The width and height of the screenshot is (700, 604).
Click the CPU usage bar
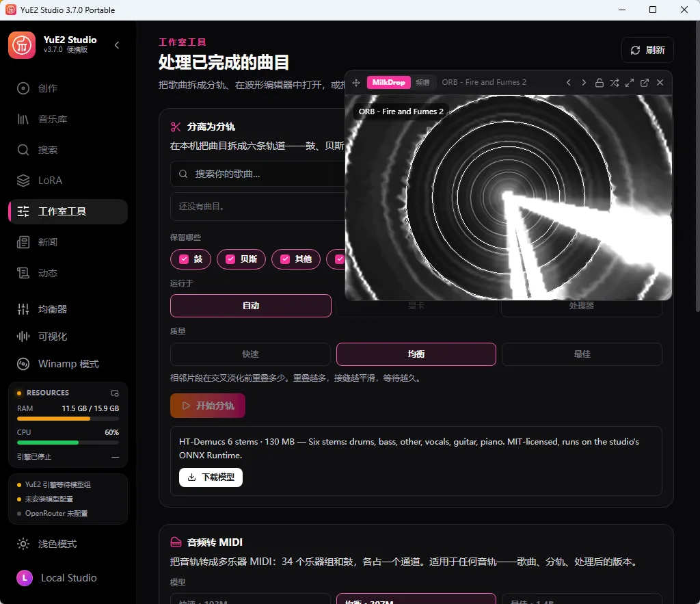point(68,443)
